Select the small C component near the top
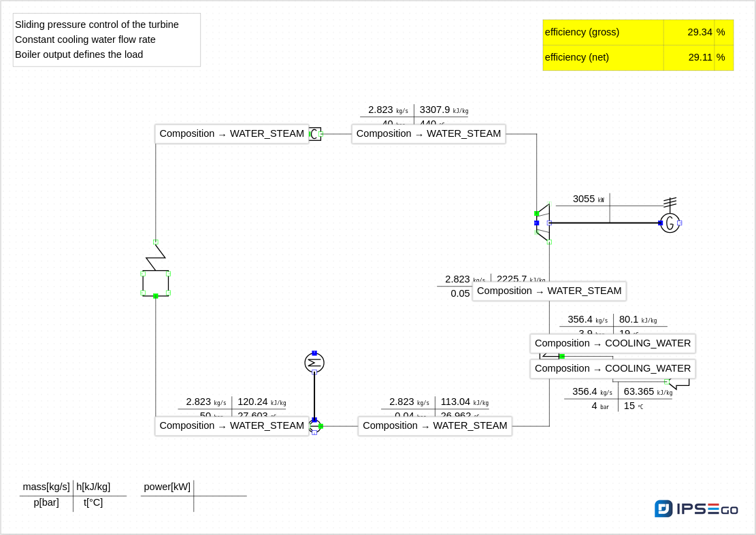 click(314, 134)
